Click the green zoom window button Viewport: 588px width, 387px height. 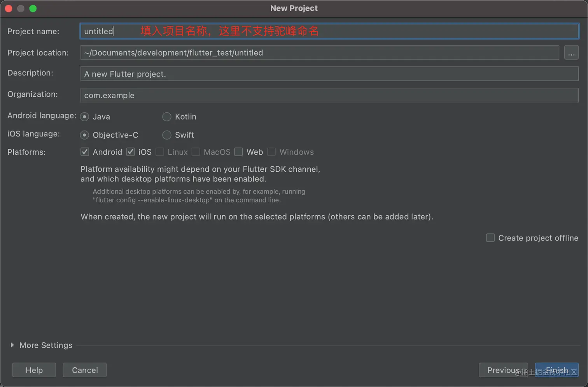[x=33, y=8]
